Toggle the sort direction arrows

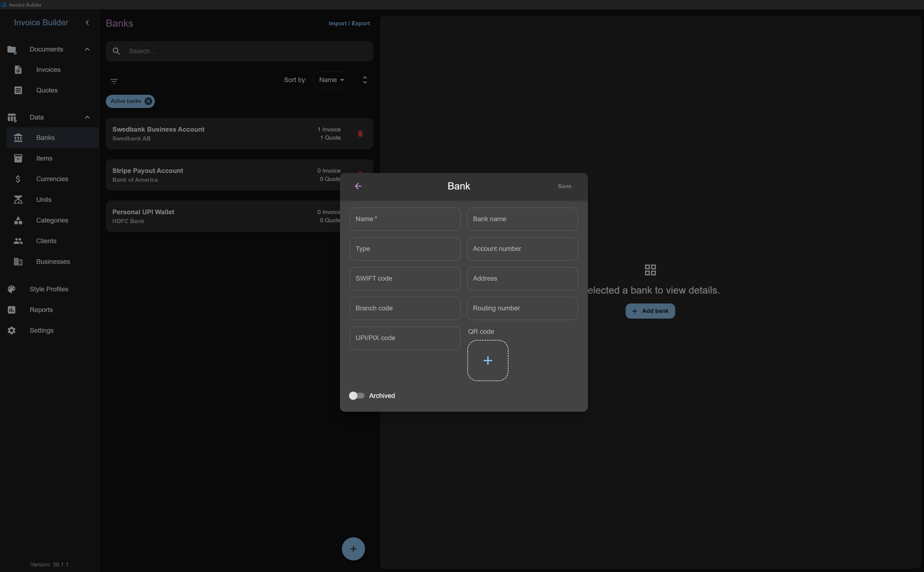pyautogui.click(x=365, y=80)
